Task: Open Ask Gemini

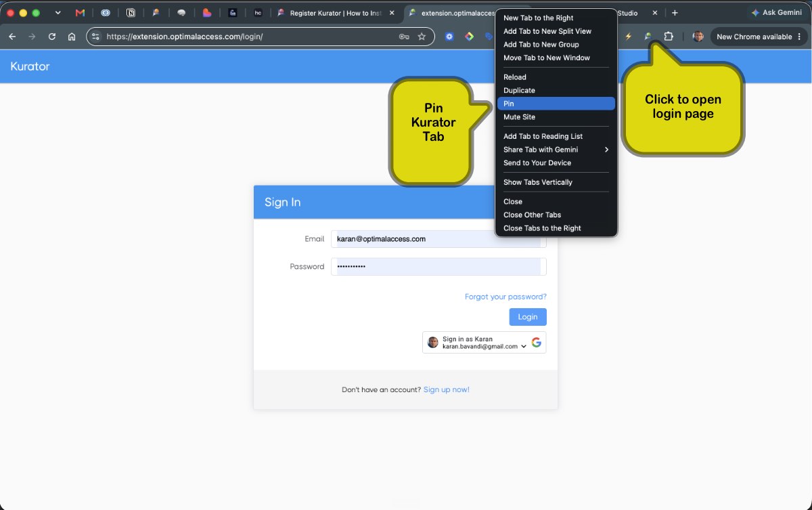Action: [776, 13]
